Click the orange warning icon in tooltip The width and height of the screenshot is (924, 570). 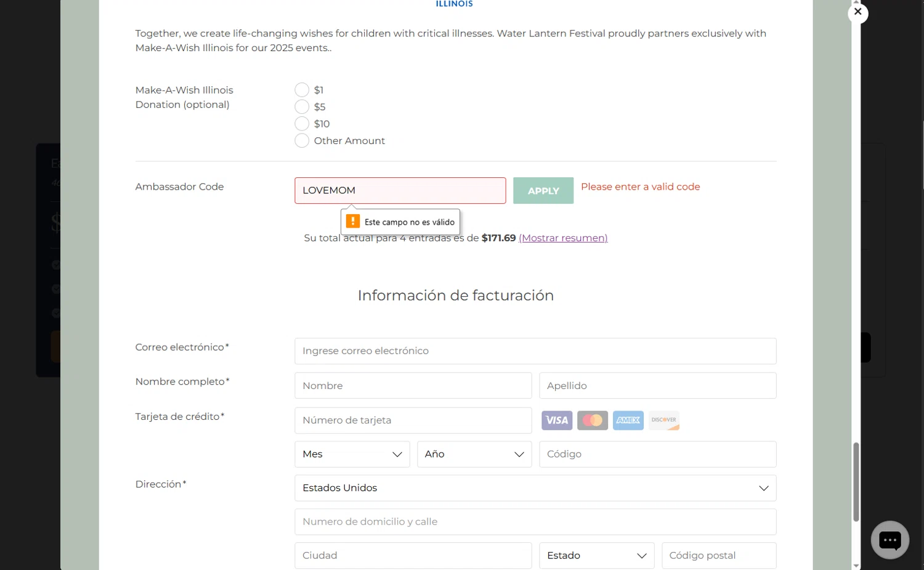(352, 222)
